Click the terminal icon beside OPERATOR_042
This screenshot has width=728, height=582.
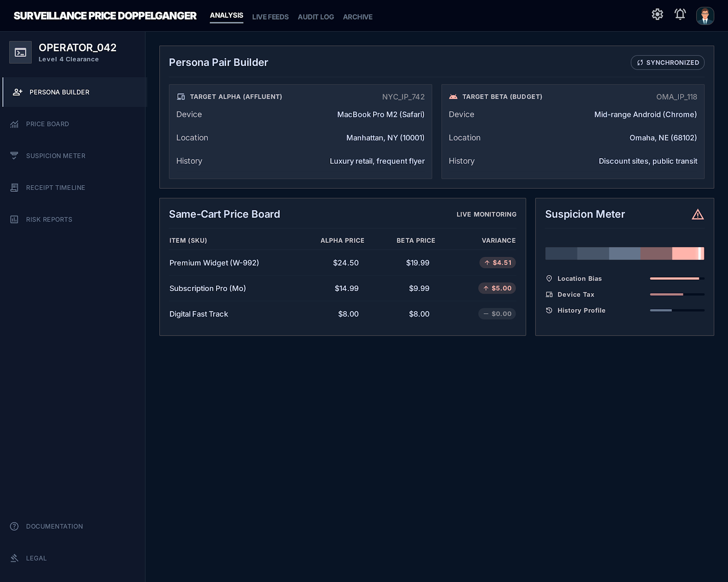(x=20, y=52)
